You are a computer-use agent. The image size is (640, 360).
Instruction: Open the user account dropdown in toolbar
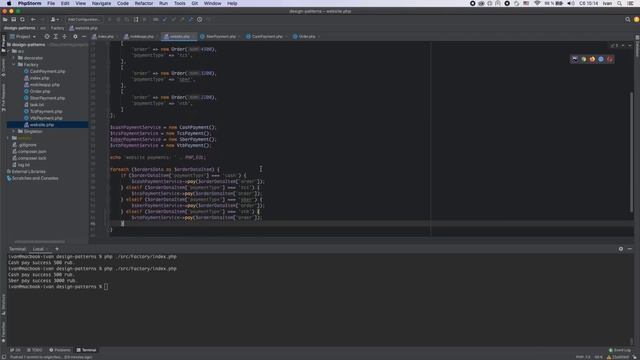(54, 19)
